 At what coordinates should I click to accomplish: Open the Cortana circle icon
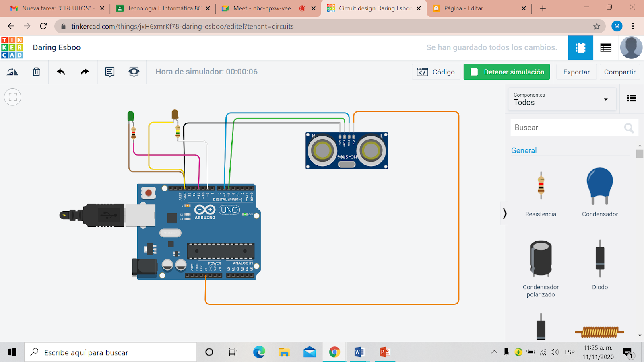coord(209,352)
